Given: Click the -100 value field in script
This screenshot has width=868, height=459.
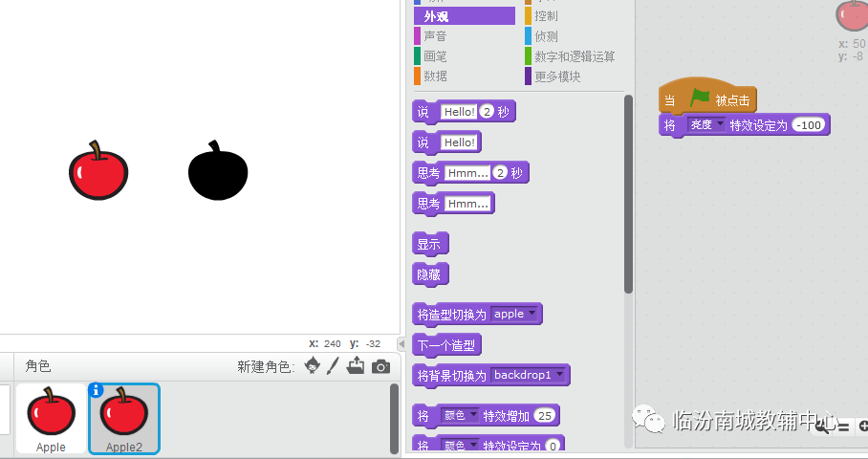Looking at the screenshot, I should (x=809, y=125).
